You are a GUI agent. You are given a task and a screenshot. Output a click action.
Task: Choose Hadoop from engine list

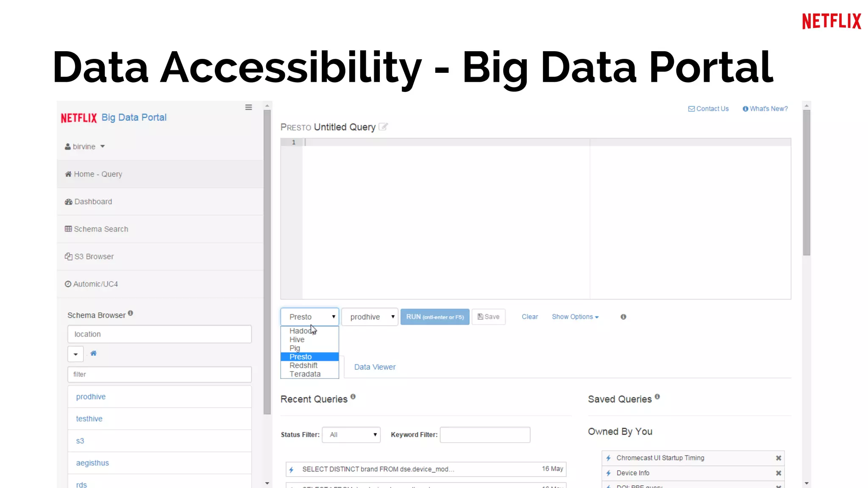pyautogui.click(x=310, y=331)
